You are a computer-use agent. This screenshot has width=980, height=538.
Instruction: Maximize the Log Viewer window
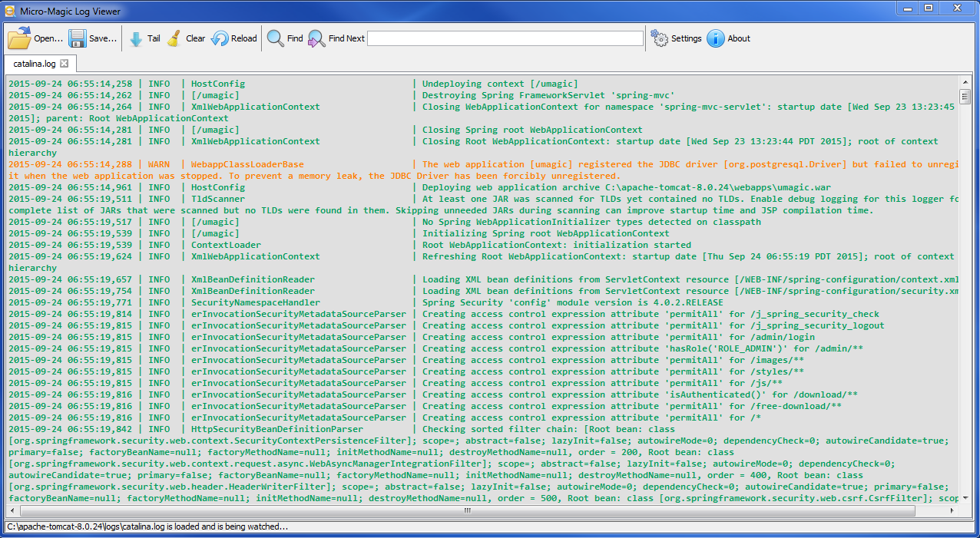click(x=929, y=8)
